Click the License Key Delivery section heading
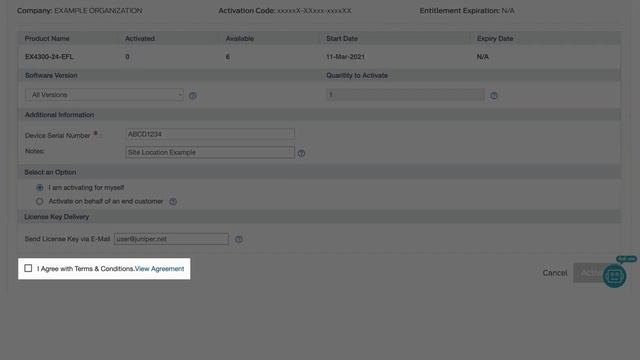This screenshot has width=640, height=360. click(x=57, y=217)
